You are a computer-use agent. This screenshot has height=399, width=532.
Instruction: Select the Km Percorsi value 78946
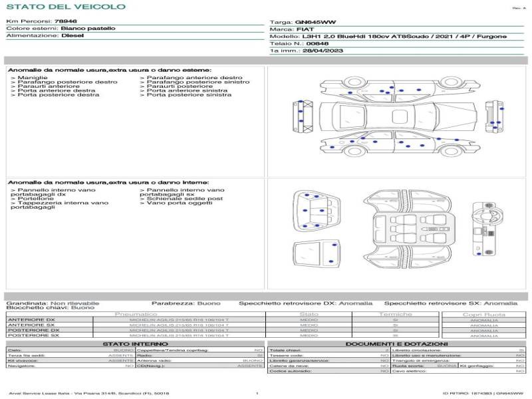click(x=66, y=21)
